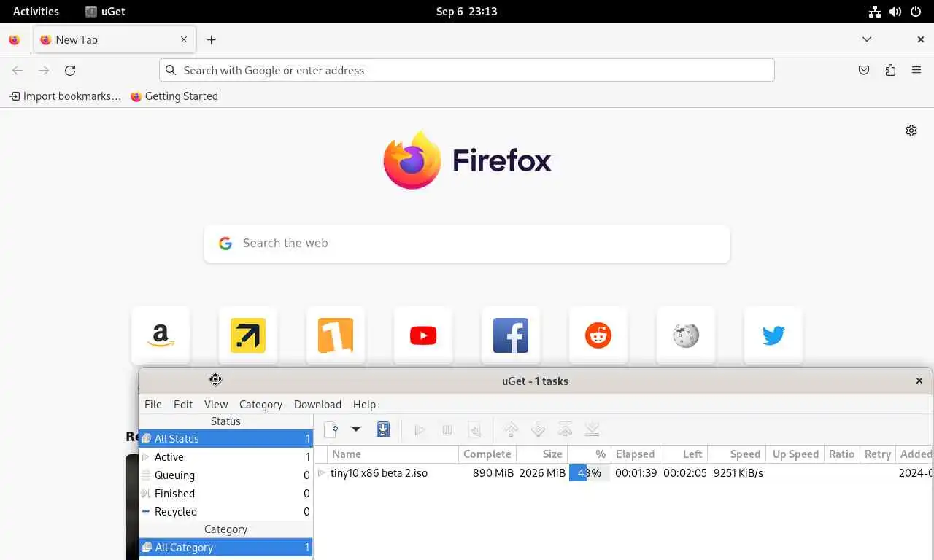Click the move to bottom icon in uGet

tap(592, 430)
